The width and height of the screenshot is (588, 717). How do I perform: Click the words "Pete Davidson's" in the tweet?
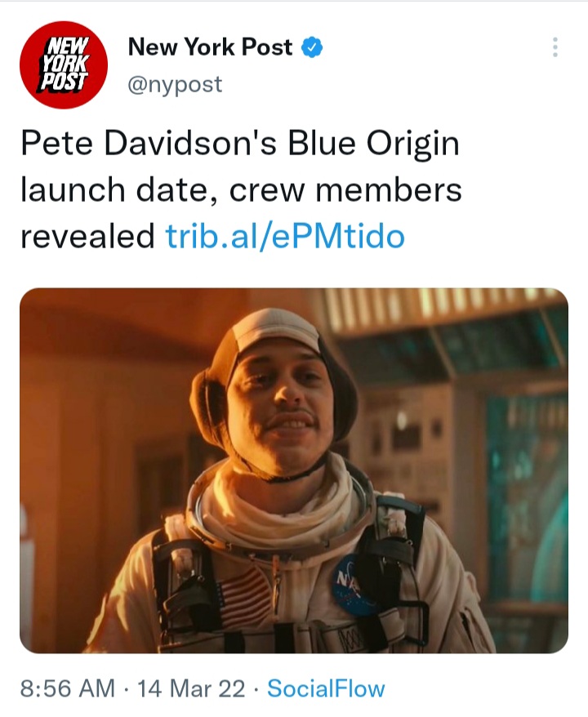149,143
